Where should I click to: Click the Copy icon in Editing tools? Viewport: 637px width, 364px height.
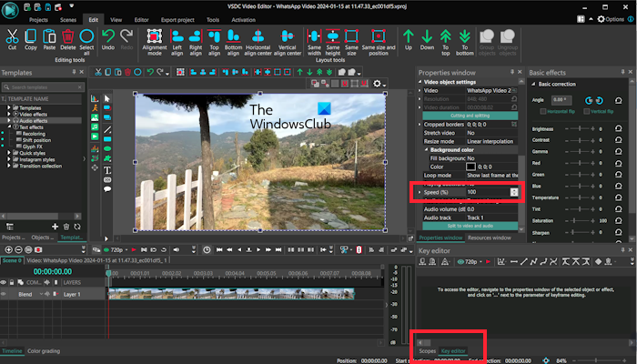click(x=30, y=36)
